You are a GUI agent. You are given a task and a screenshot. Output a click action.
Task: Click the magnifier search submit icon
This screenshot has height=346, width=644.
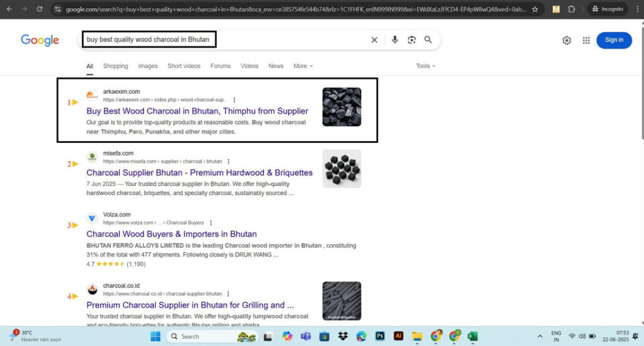click(428, 40)
